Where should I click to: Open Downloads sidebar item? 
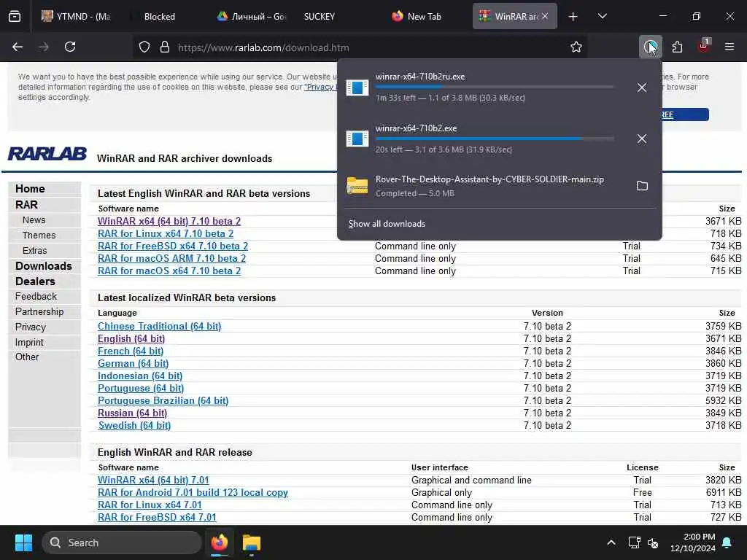coord(43,266)
